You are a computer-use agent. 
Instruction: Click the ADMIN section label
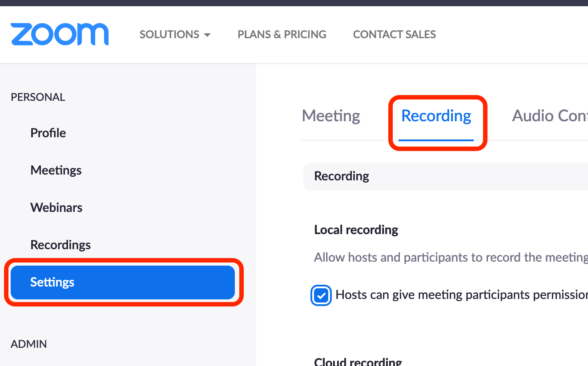coord(29,344)
